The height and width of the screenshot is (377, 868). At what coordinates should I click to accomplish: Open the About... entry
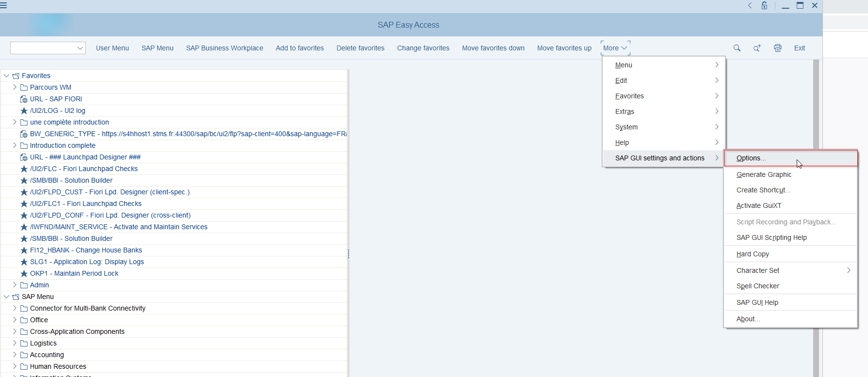pyautogui.click(x=791, y=319)
